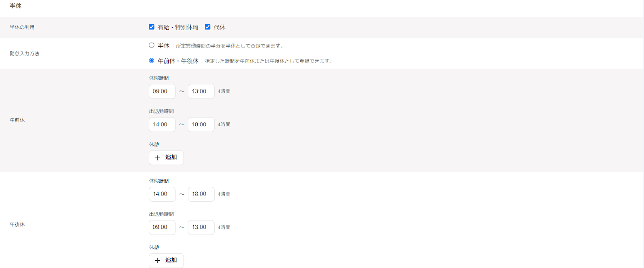This screenshot has height=268, width=644.
Task: Click the 指定した時間を午前休 description text
Action: (269, 61)
